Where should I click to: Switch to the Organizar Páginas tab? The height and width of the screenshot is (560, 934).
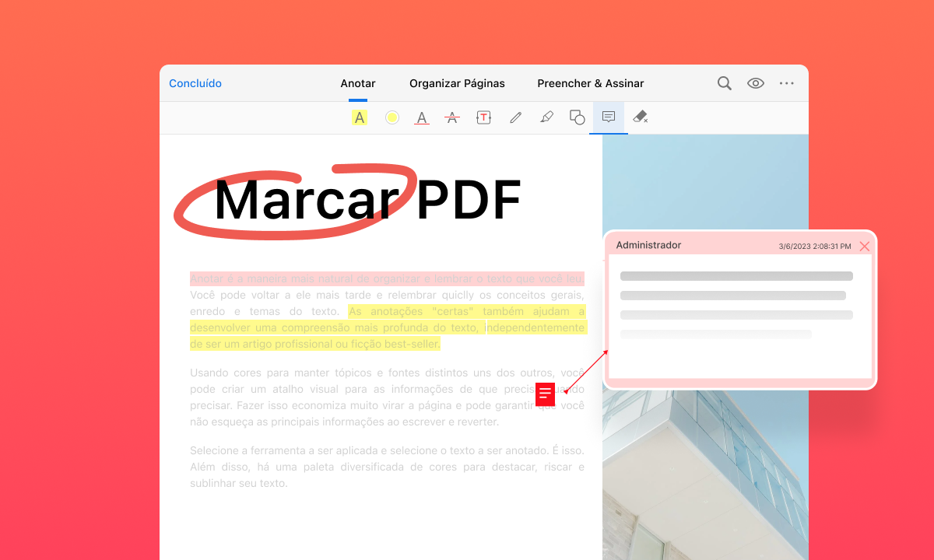pyautogui.click(x=457, y=83)
